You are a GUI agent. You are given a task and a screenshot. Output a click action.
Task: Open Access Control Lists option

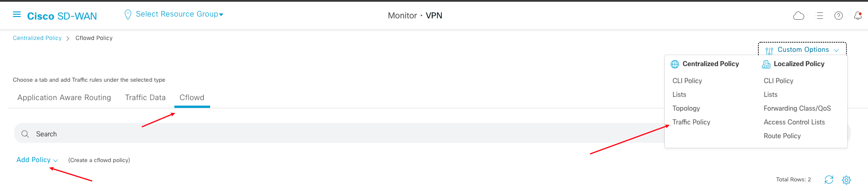pyautogui.click(x=794, y=122)
